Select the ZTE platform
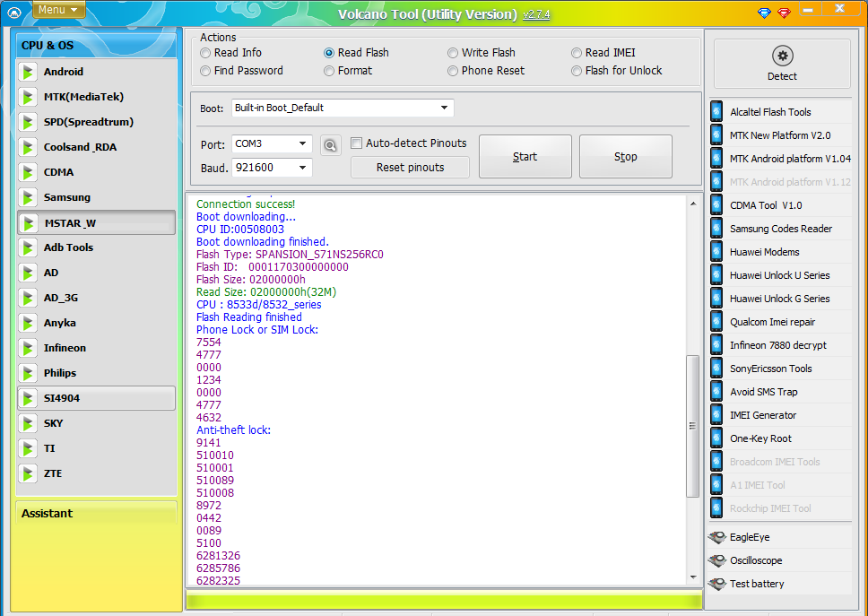The width and height of the screenshot is (868, 616). (x=96, y=473)
